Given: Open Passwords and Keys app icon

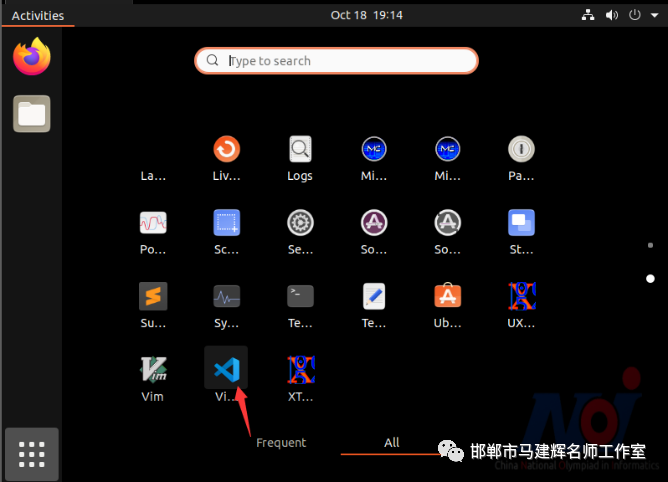Looking at the screenshot, I should point(521,149).
